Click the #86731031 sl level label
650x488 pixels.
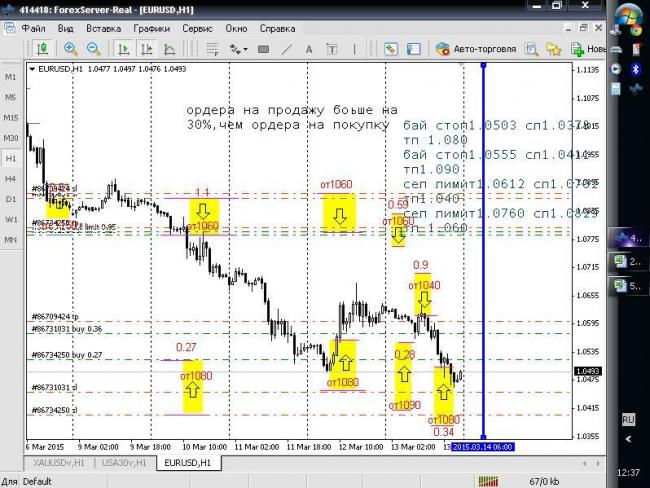pos(54,387)
